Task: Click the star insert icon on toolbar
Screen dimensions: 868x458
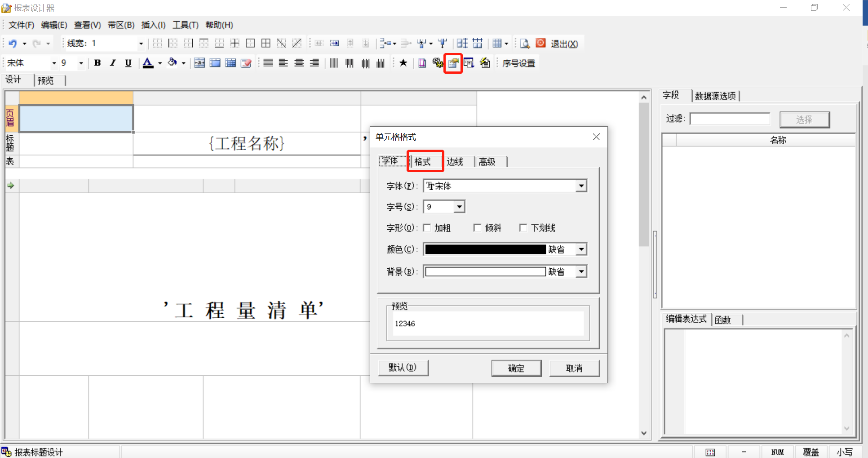Action: point(403,63)
